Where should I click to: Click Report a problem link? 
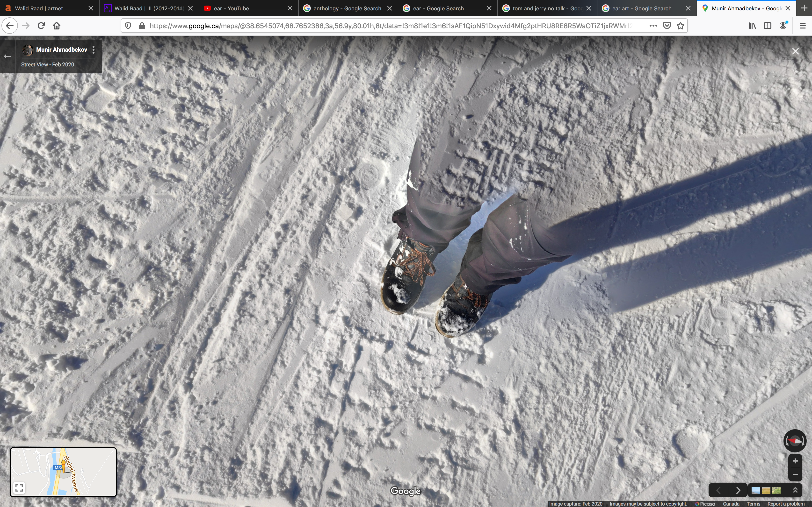click(786, 504)
